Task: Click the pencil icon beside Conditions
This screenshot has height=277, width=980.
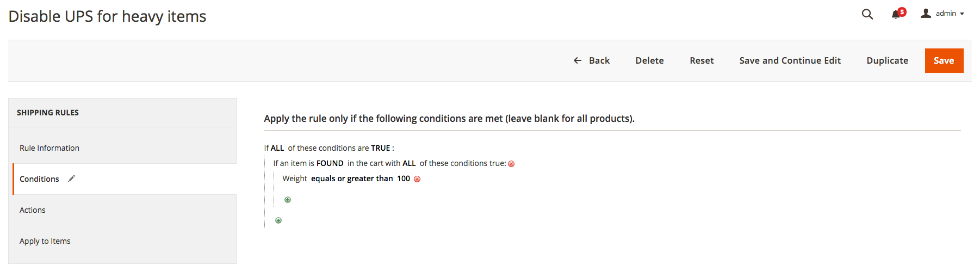Action: point(71,178)
